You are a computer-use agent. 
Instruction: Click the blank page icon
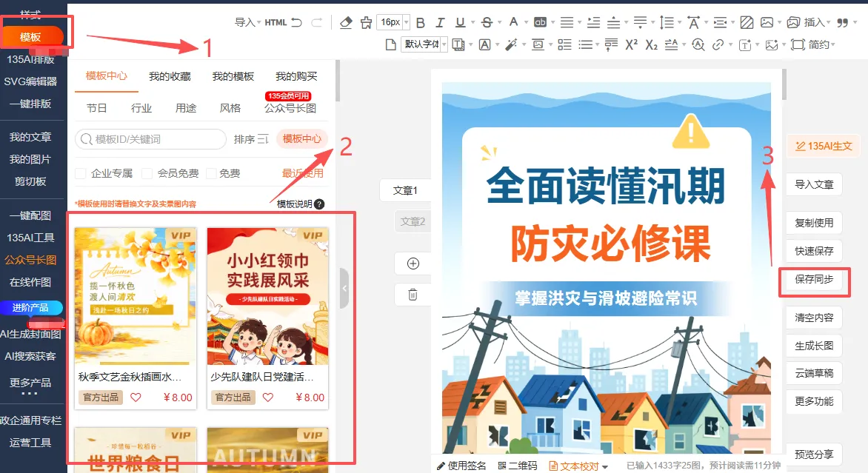(x=391, y=44)
